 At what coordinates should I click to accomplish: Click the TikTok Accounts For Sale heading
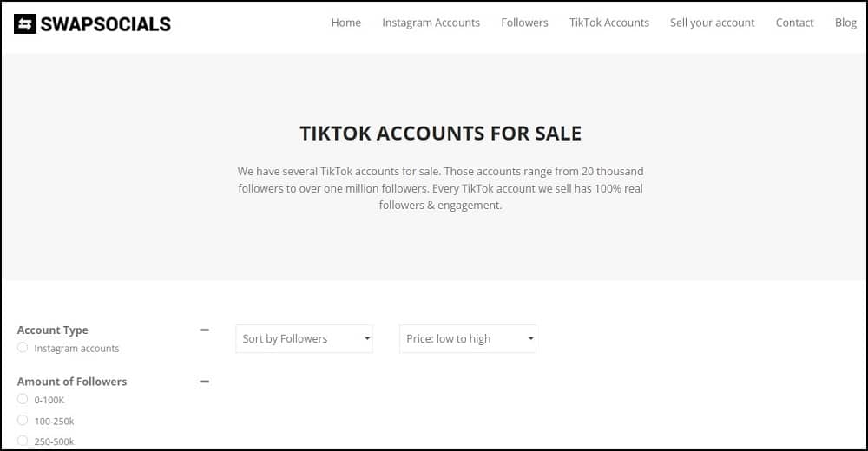[x=441, y=134]
